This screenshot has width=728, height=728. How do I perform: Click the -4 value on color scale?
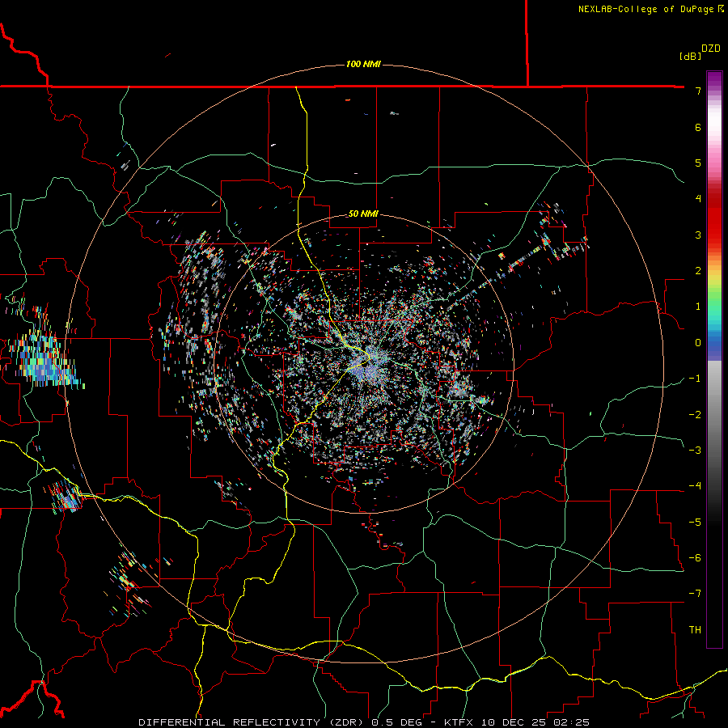tap(695, 486)
